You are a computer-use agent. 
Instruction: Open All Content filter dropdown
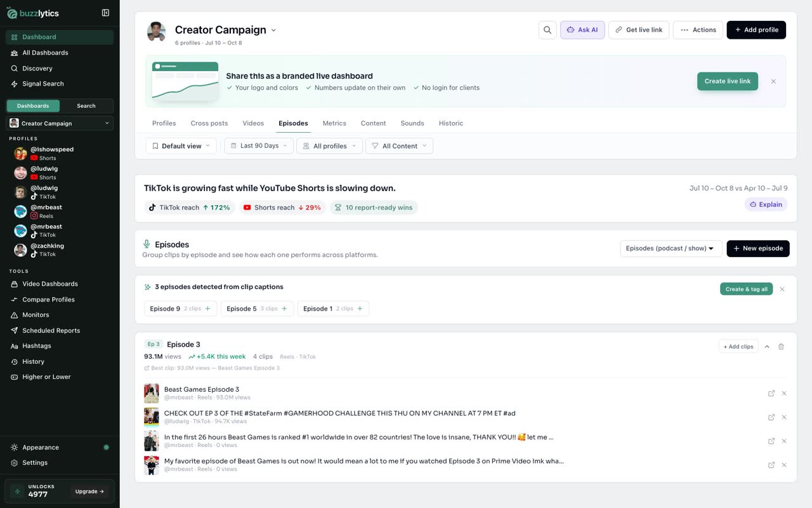[399, 146]
